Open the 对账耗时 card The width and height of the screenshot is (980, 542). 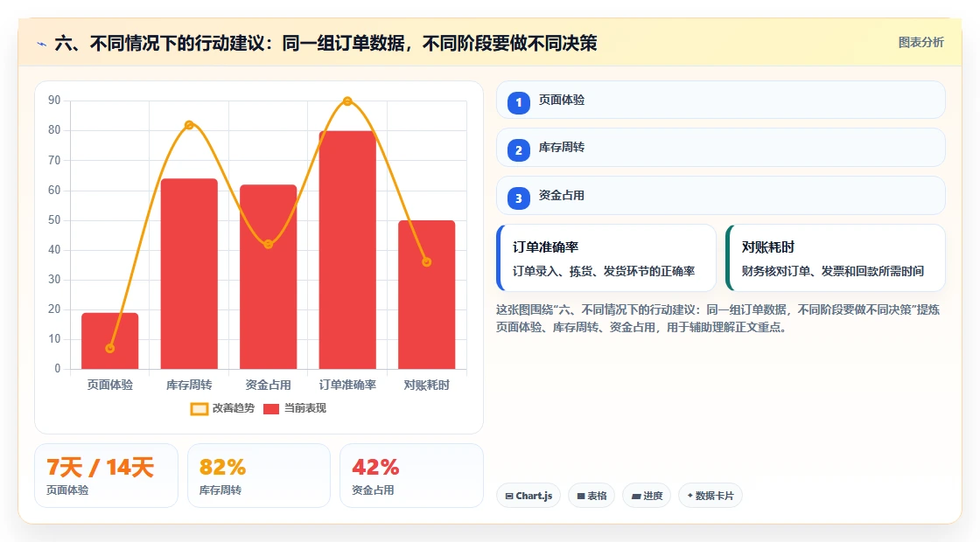tap(836, 258)
